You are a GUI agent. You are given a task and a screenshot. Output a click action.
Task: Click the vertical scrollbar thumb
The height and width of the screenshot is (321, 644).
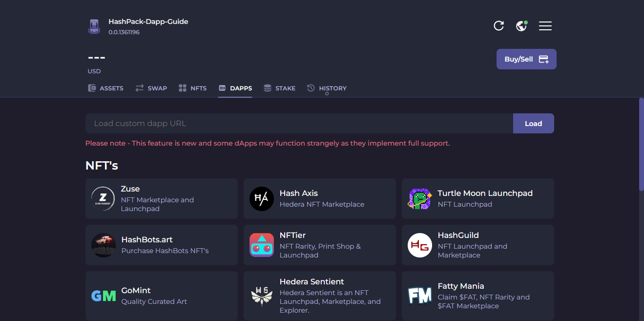641,144
